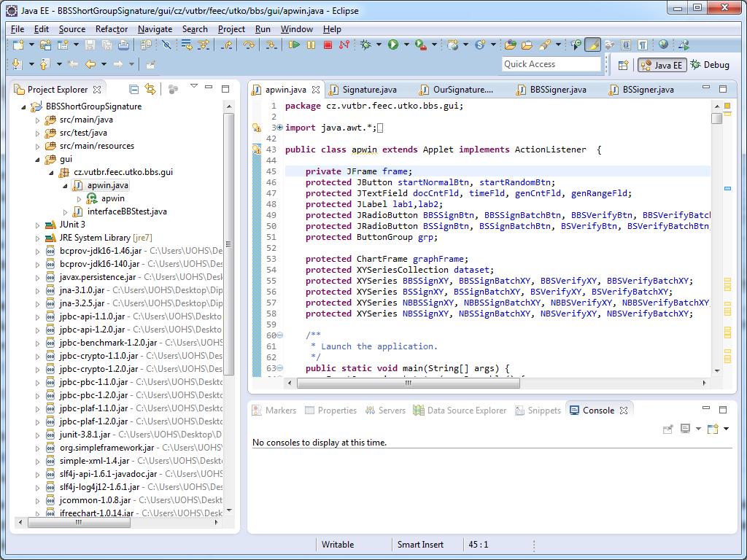The height and width of the screenshot is (560, 747).
Task: Toggle Show Whitespace Characters pilcrow icon
Action: (643, 45)
